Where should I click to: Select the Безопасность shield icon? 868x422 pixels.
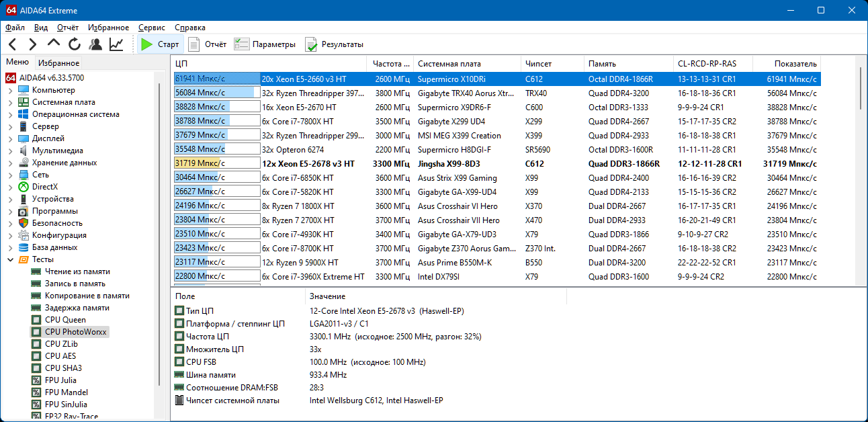tap(24, 223)
